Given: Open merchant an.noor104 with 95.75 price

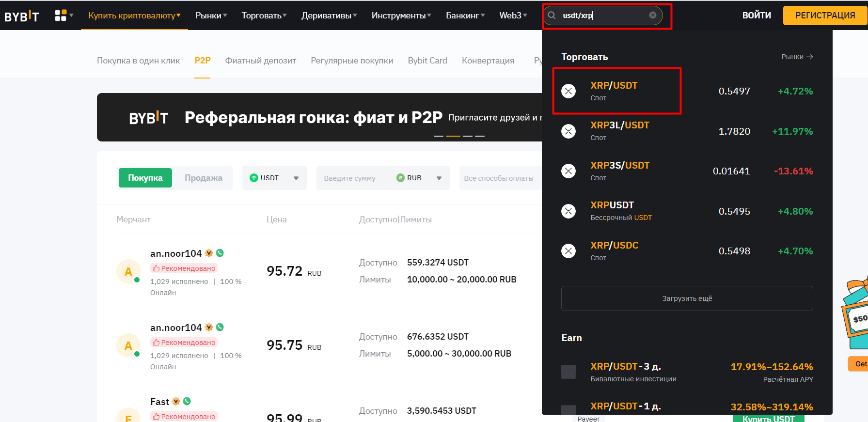Looking at the screenshot, I should coord(176,328).
